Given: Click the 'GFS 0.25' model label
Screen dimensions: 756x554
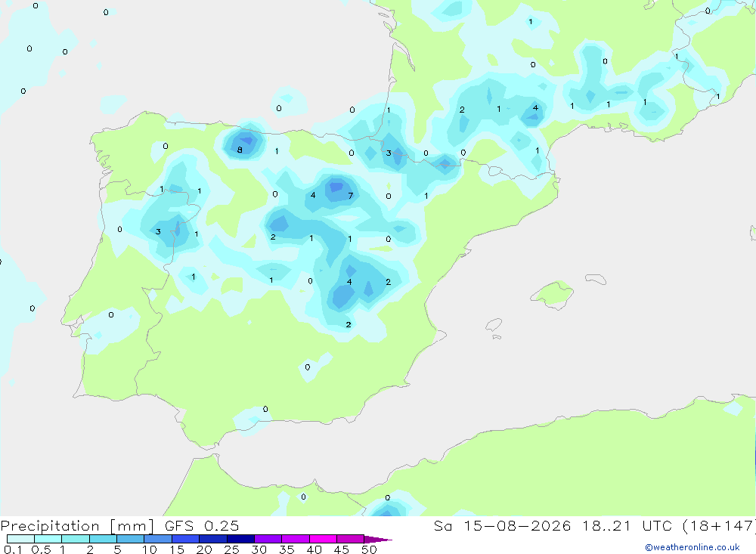Looking at the screenshot, I should [202, 525].
